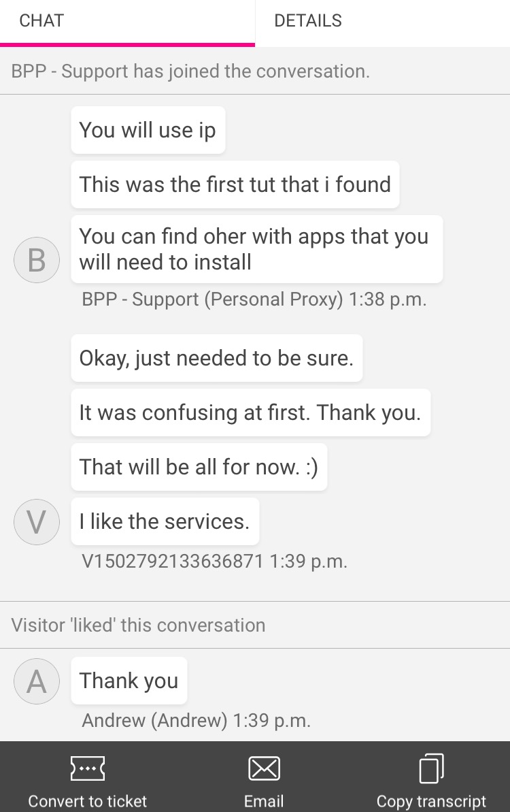This screenshot has width=510, height=812.
Task: Tap the Visitor 'liked' this conversation notice
Action: click(x=138, y=625)
